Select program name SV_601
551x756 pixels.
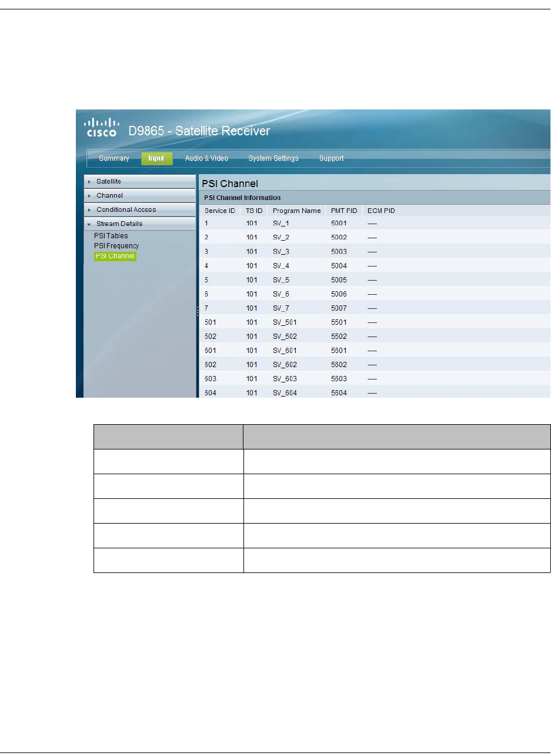[285, 350]
